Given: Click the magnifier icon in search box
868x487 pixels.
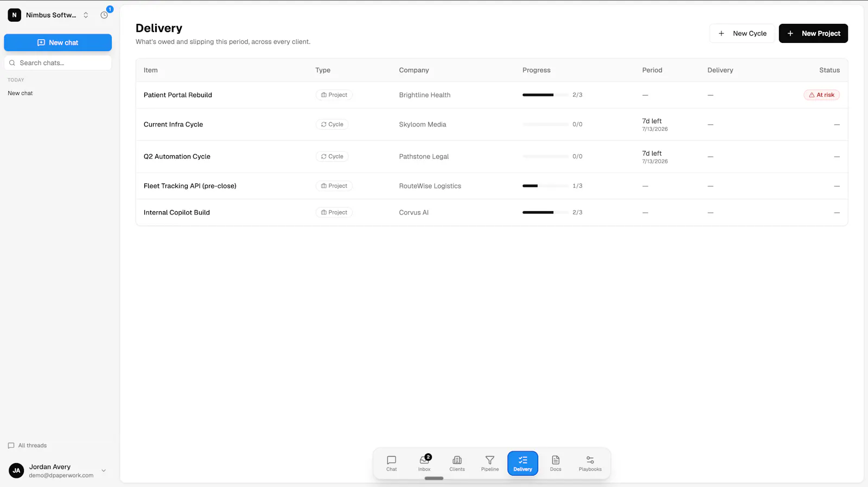Looking at the screenshot, I should click(x=12, y=63).
